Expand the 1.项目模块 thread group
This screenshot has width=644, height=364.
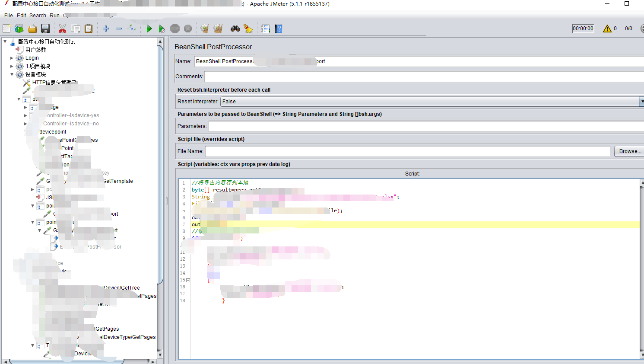12,66
